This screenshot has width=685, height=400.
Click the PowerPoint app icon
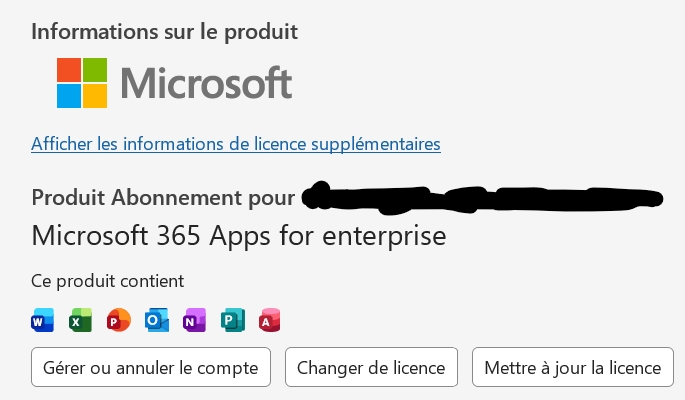point(119,320)
